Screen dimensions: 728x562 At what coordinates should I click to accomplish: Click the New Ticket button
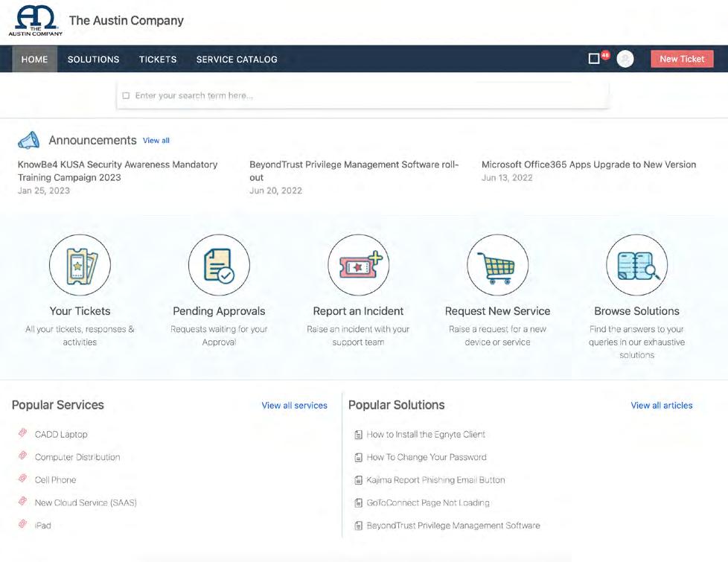pyautogui.click(x=682, y=59)
